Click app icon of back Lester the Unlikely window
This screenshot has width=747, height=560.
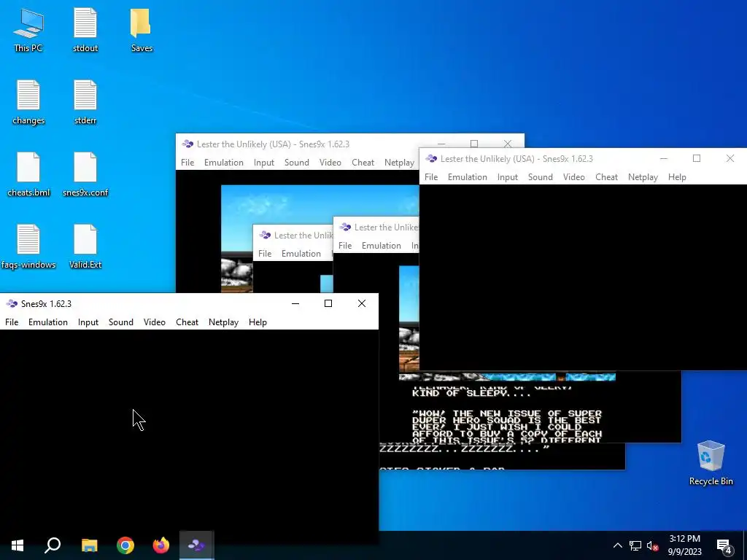pos(187,144)
